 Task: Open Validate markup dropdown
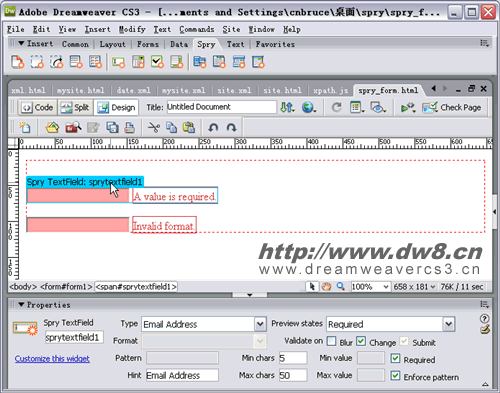[408, 107]
